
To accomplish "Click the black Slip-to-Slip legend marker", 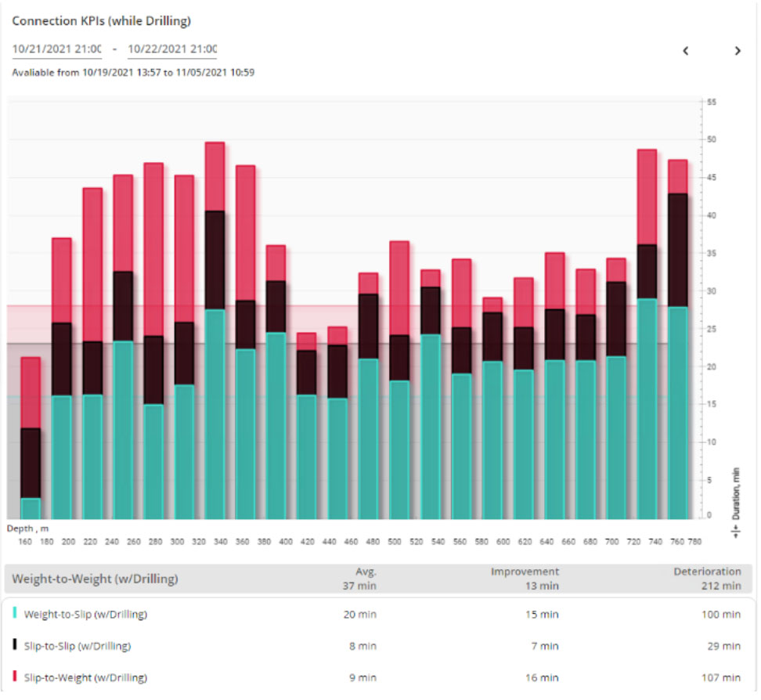I will [16, 646].
